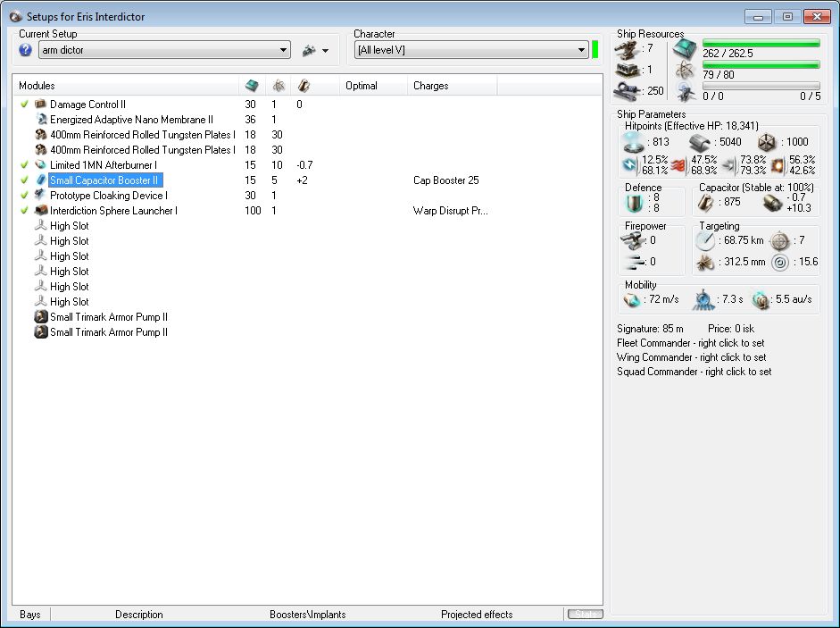The image size is (840, 628).
Task: Click the speed icon showing 72 m/s
Action: coord(632,300)
